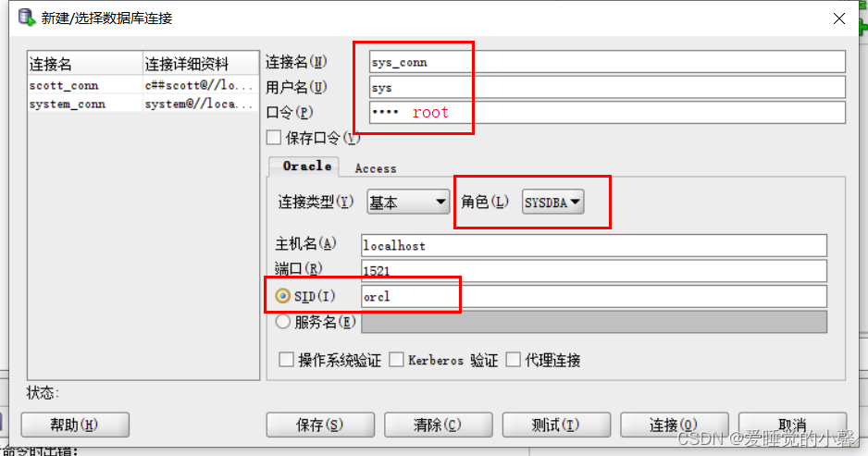Open the 角色 SYSDBA dropdown

[x=552, y=202]
